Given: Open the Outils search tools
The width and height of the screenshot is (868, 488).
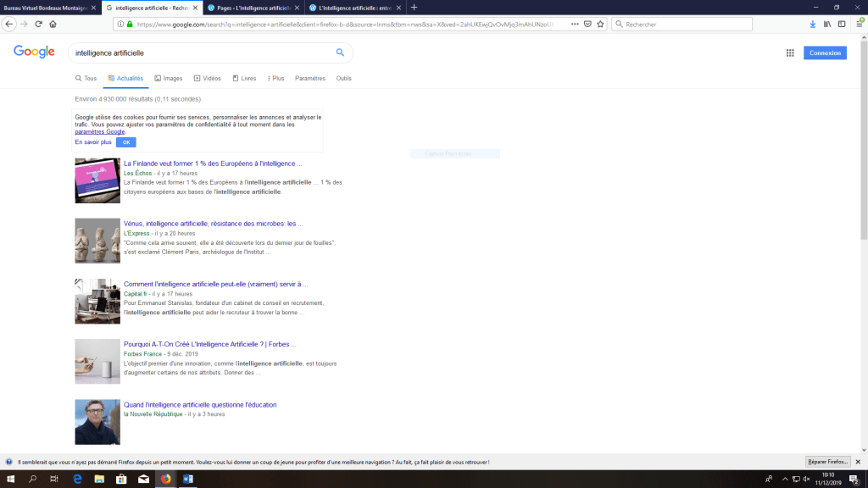Looking at the screenshot, I should pos(343,78).
